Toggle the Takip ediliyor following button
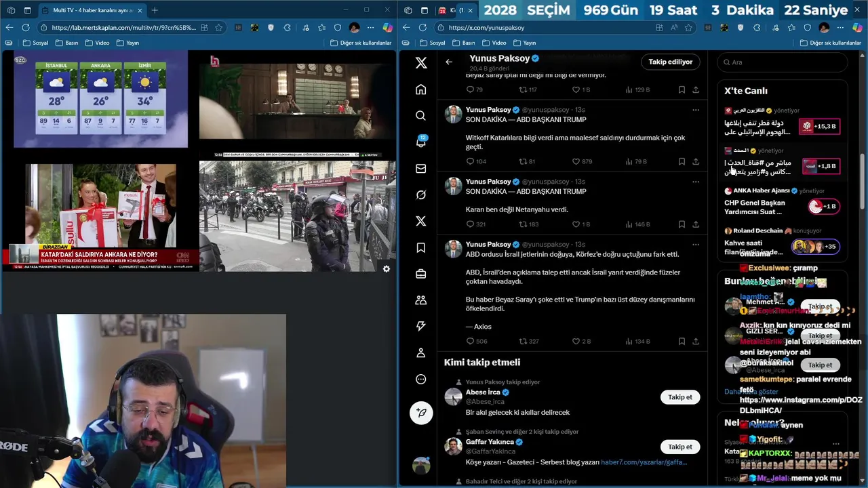 670,62
